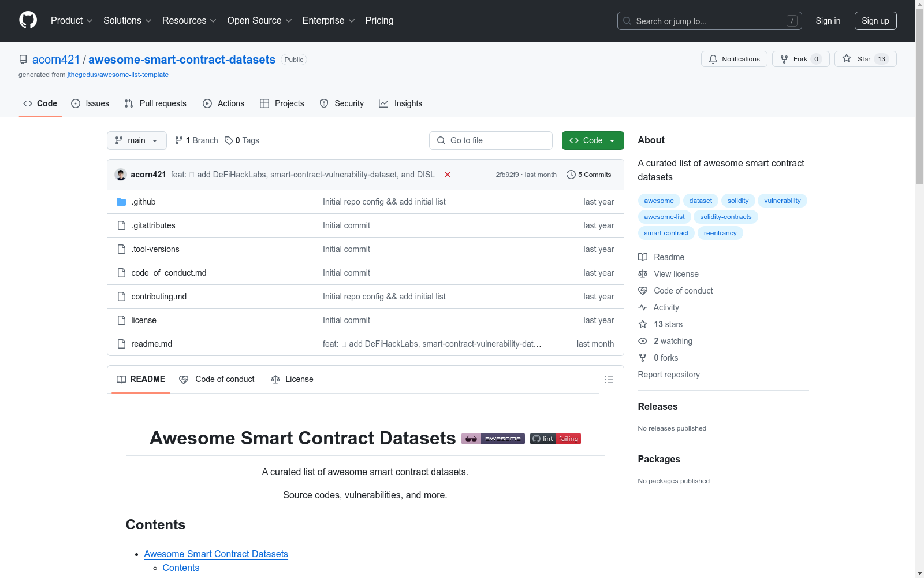View the 13 stars link
The image size is (924, 578).
tap(661, 324)
